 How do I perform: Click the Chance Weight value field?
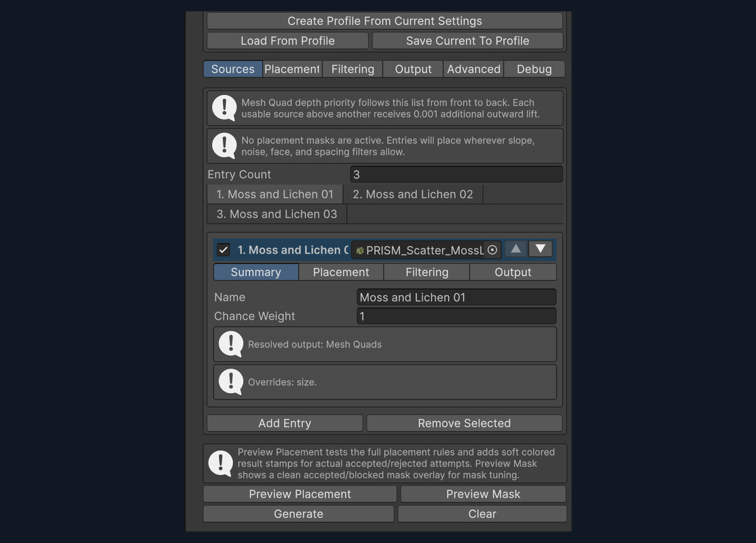click(456, 316)
